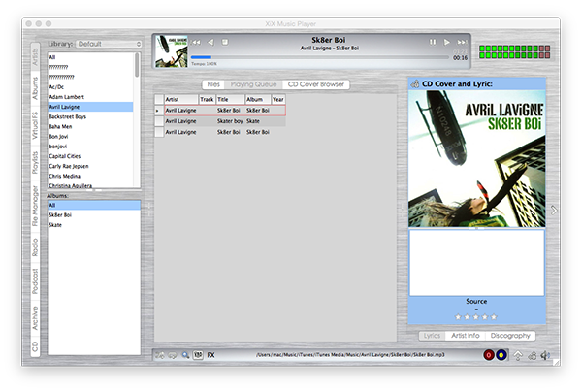Select Avril Lavigne in the artists list
Image resolution: width=582 pixels, height=392 pixels.
pyautogui.click(x=90, y=107)
